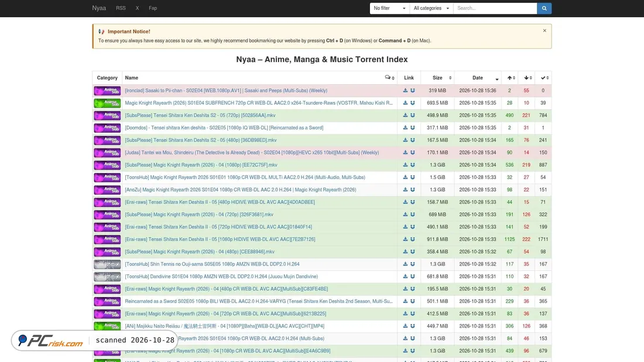
Task: Open SubsPlease Magic Knight Rayearth 1080p link
Action: coord(201,165)
